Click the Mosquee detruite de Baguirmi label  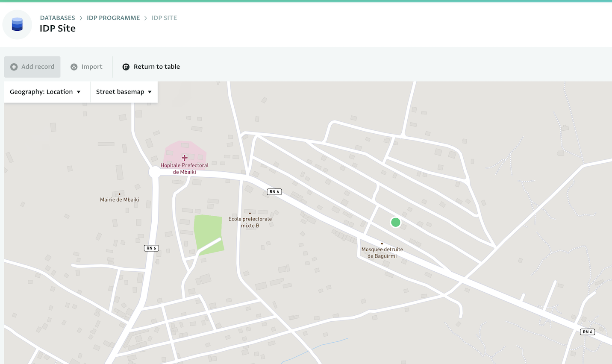[x=382, y=252]
